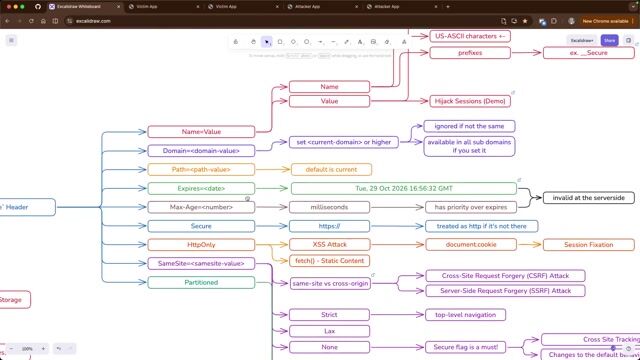Viewport: 640px width, 360px height.
Task: Reload the current page
Action: (31, 21)
